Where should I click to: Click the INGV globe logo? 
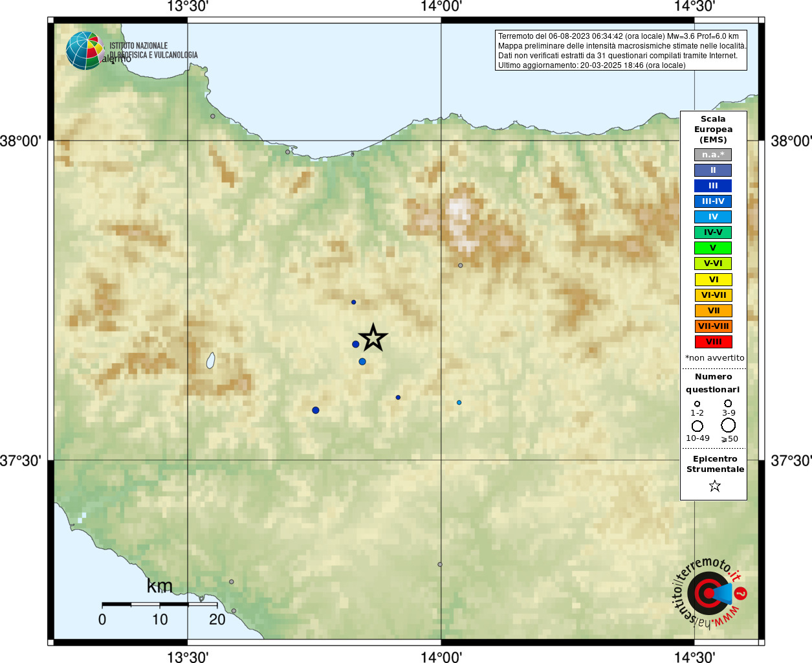[x=84, y=51]
